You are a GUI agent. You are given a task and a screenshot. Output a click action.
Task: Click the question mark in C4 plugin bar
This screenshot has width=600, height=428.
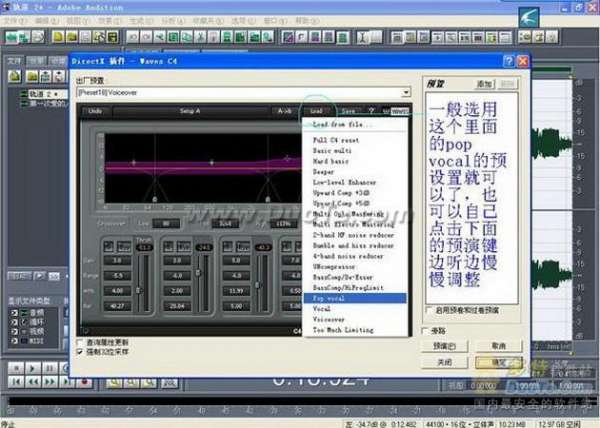coord(371,111)
